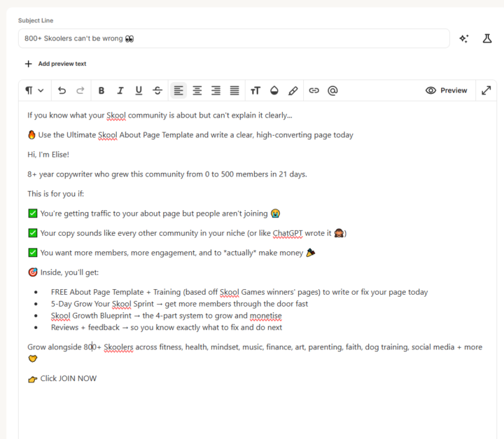Click the 'FREE About Page Template' bullet
This screenshot has height=439, width=504.
[x=239, y=292]
